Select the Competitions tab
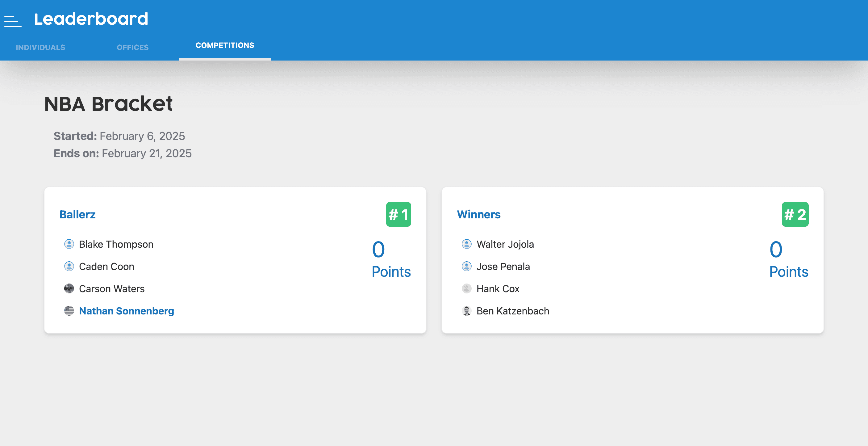Viewport: 868px width, 446px height. click(225, 45)
